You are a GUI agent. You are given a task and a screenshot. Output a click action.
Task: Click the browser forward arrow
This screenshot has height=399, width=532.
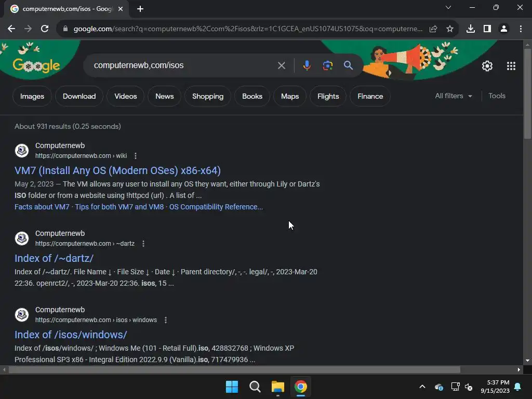click(28, 29)
